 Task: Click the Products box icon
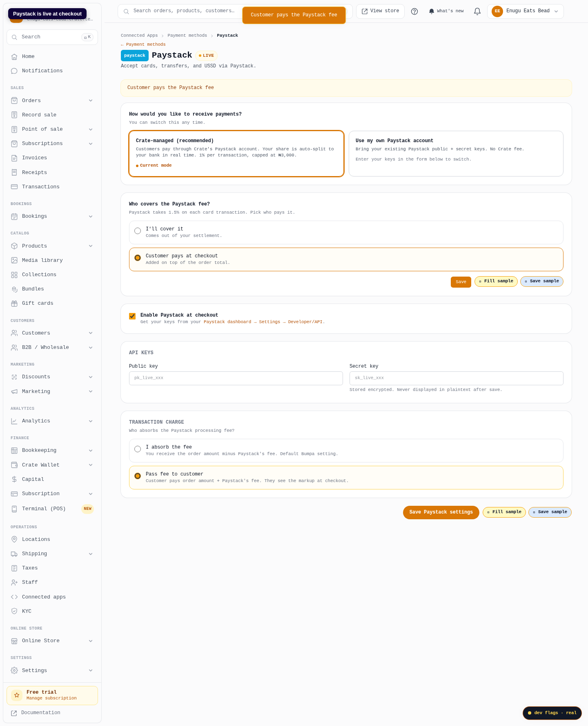click(14, 246)
